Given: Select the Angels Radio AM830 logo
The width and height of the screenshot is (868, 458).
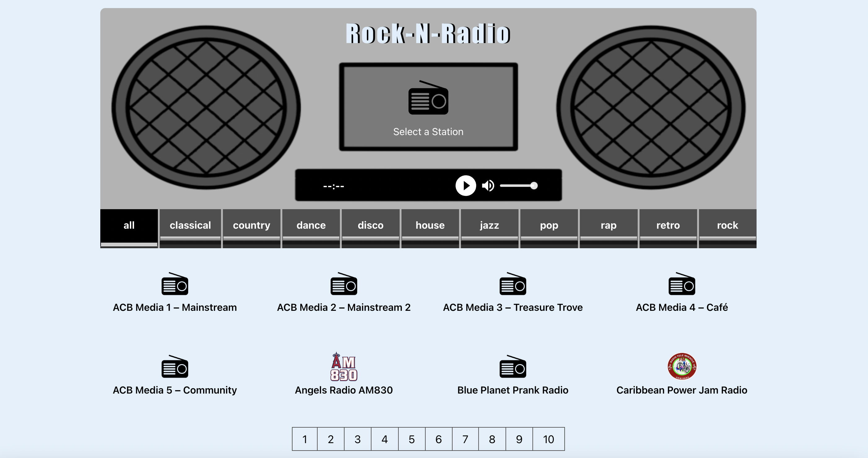Looking at the screenshot, I should click(344, 367).
